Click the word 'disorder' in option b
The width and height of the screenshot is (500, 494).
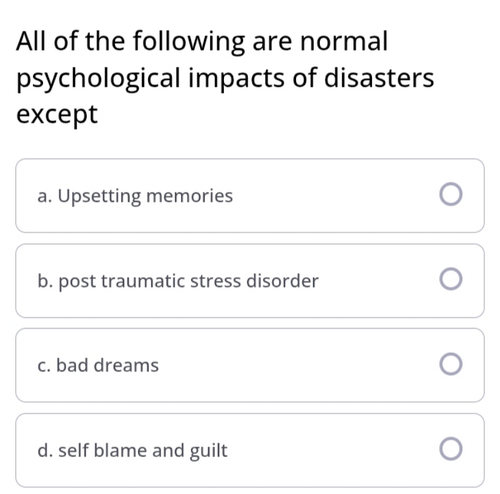tap(282, 281)
